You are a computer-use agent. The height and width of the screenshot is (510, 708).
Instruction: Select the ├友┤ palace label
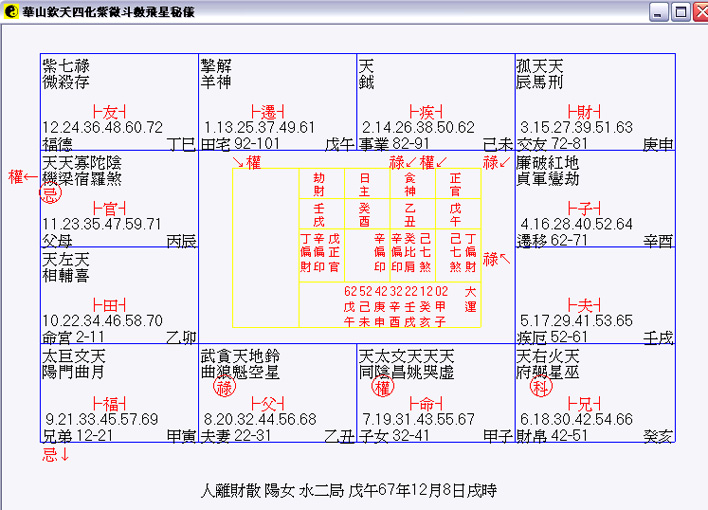tap(109, 112)
